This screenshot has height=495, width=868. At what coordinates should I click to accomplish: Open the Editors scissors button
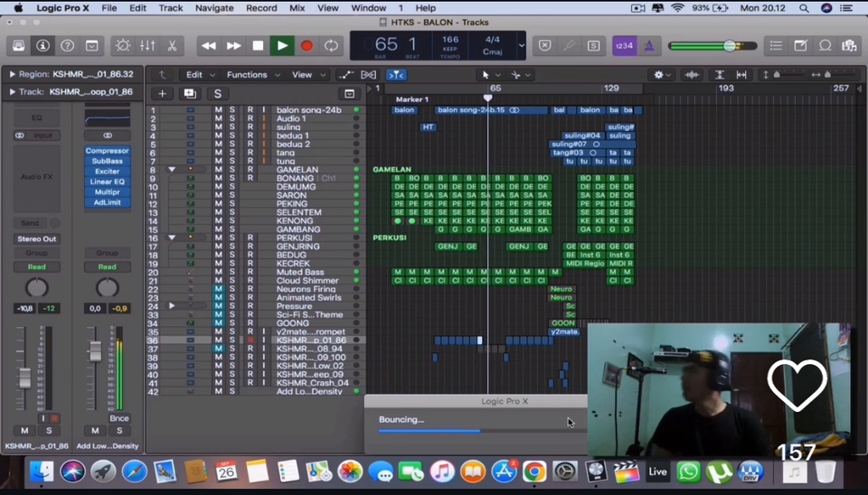(172, 45)
